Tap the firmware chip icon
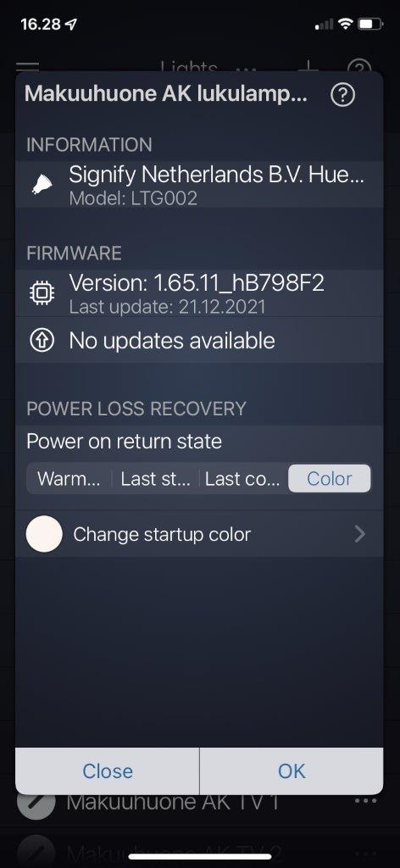This screenshot has height=868, width=400. [42, 293]
